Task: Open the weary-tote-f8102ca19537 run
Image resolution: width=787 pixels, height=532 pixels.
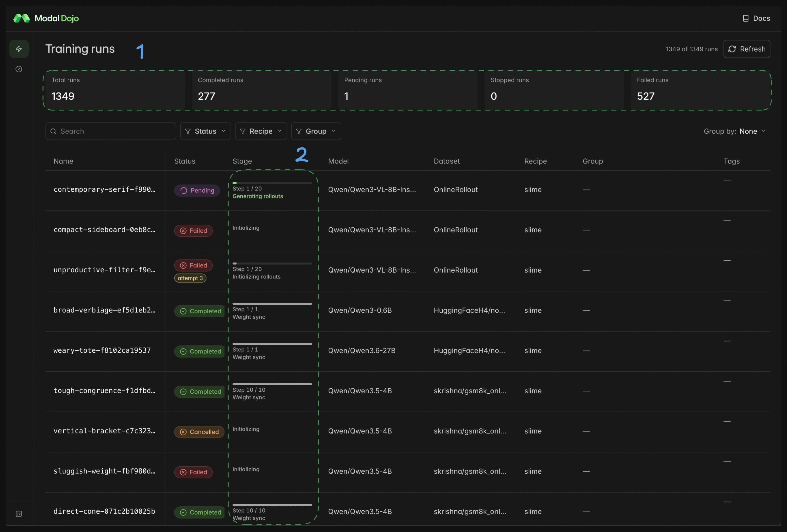Action: point(102,351)
